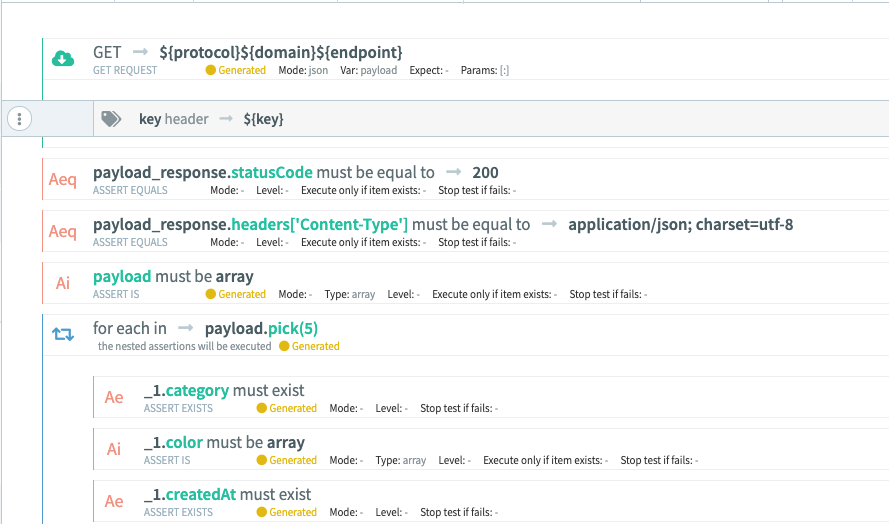Open the _1.category must exist assertion
The height and width of the screenshot is (524, 889).
click(224, 390)
